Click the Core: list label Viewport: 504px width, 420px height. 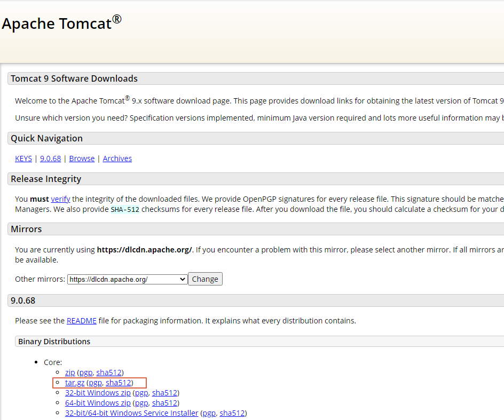click(x=53, y=362)
